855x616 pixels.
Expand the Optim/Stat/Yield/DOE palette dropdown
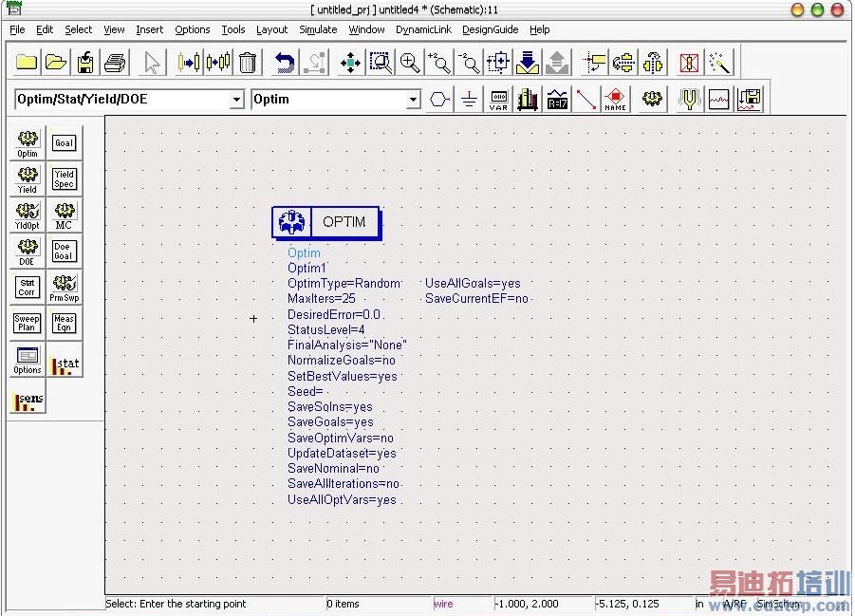point(236,100)
